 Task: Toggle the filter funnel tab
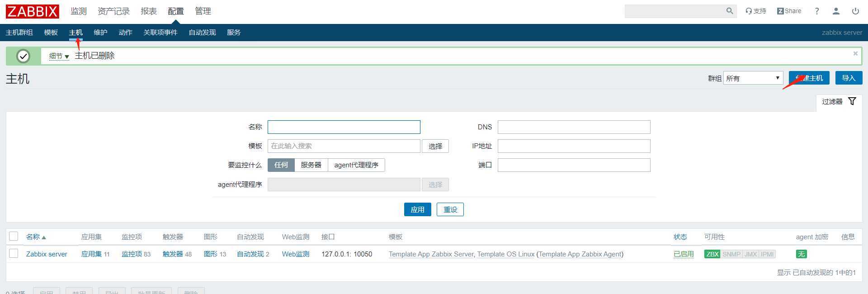point(839,101)
